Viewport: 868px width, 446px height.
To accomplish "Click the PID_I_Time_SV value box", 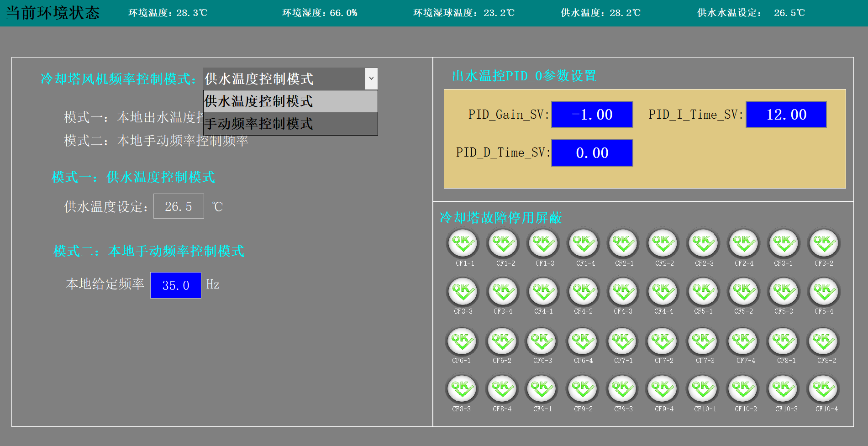I will pos(786,114).
